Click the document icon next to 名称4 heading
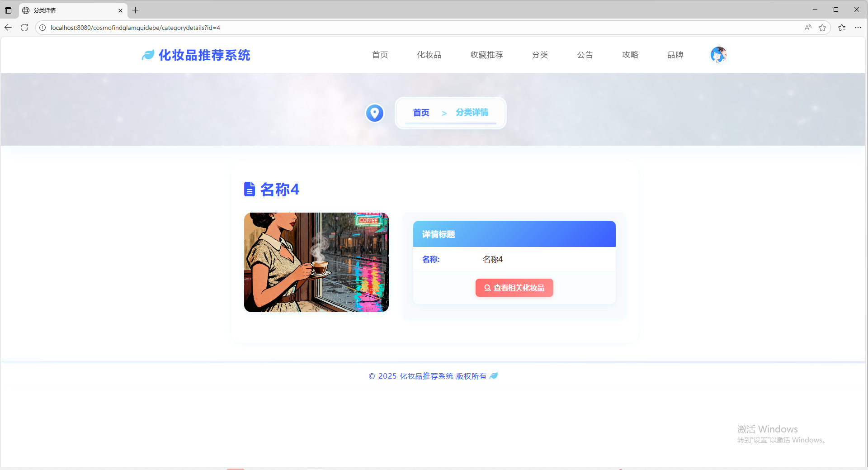Image resolution: width=868 pixels, height=470 pixels. click(250, 189)
